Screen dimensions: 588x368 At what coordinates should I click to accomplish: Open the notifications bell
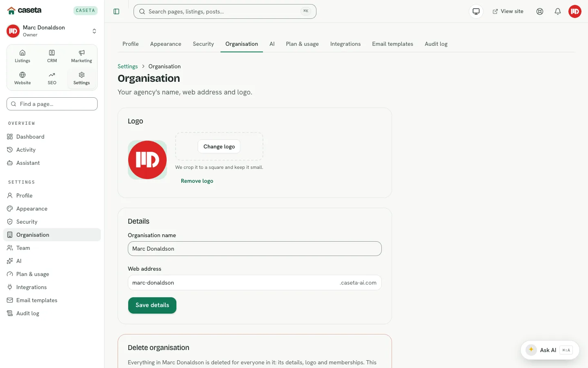click(558, 11)
